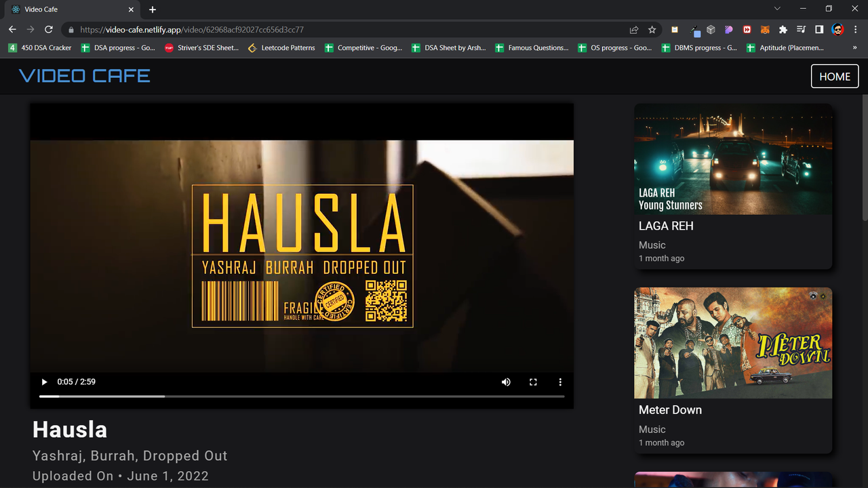Click the Extensions puzzle icon
This screenshot has width=868, height=488.
tap(783, 30)
